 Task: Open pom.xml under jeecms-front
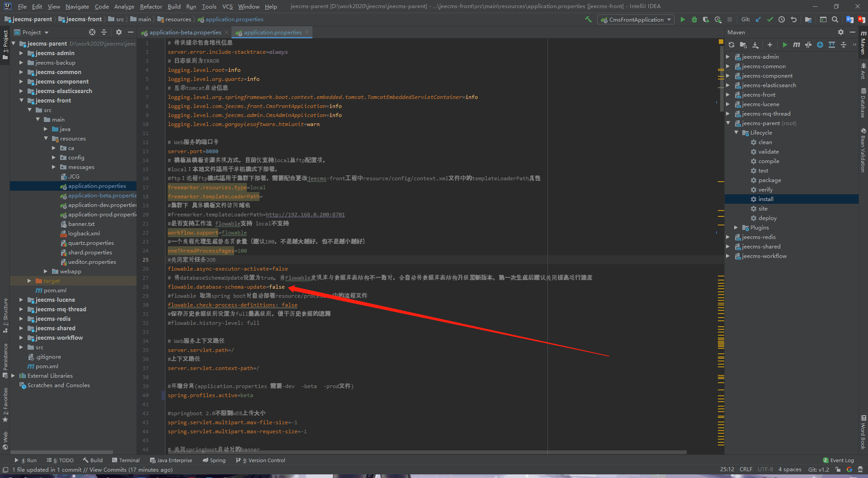55,291
